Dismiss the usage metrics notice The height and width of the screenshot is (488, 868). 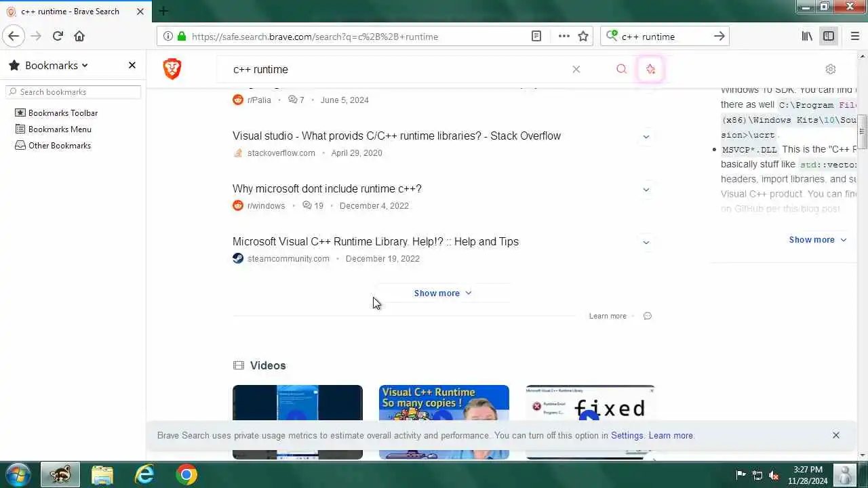point(836,435)
